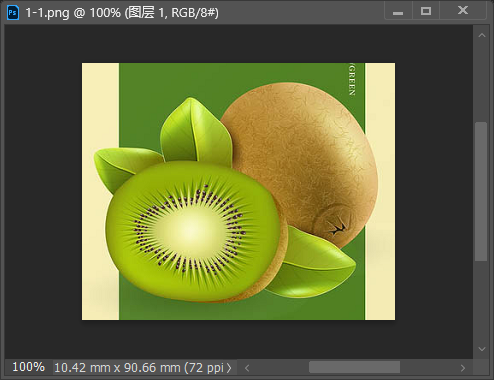Click the vertical scrollbar up arrow

pos(482,35)
